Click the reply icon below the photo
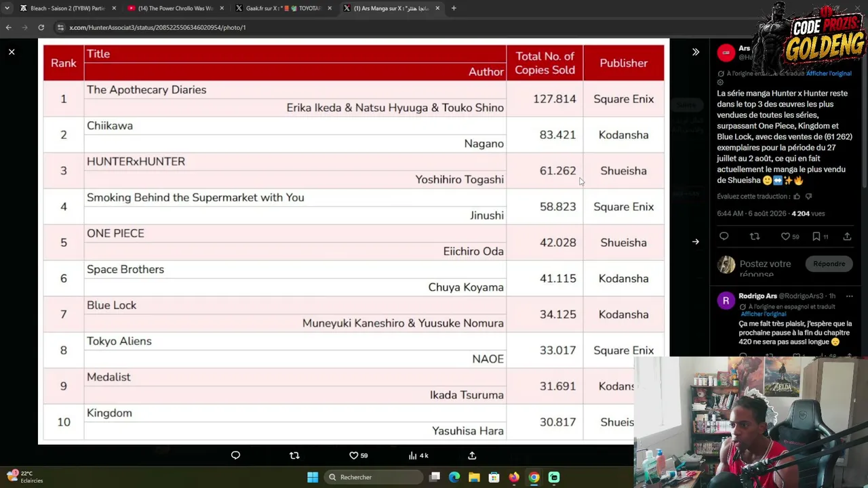Viewport: 868px width, 488px height. point(235,455)
